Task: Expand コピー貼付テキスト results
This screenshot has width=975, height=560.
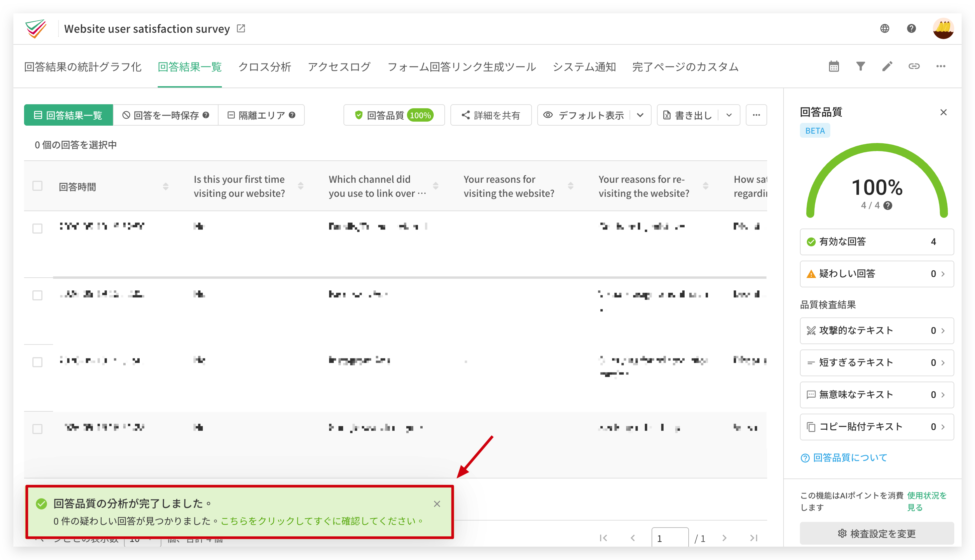Action: pos(877,427)
